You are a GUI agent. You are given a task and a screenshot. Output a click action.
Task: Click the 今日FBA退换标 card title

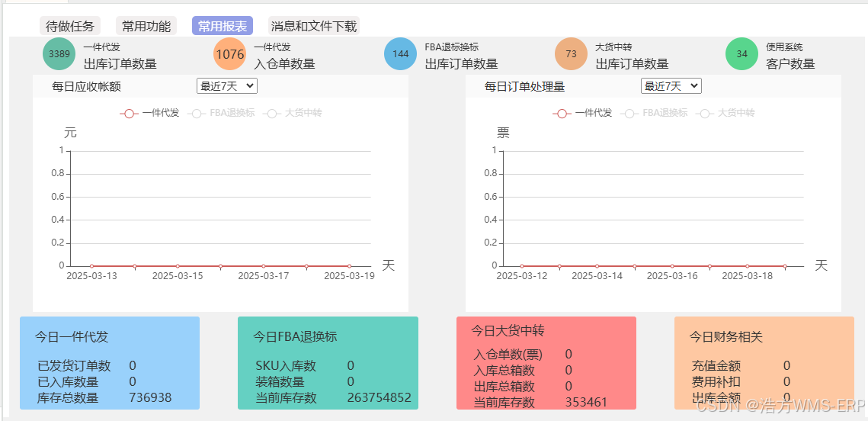tap(295, 337)
